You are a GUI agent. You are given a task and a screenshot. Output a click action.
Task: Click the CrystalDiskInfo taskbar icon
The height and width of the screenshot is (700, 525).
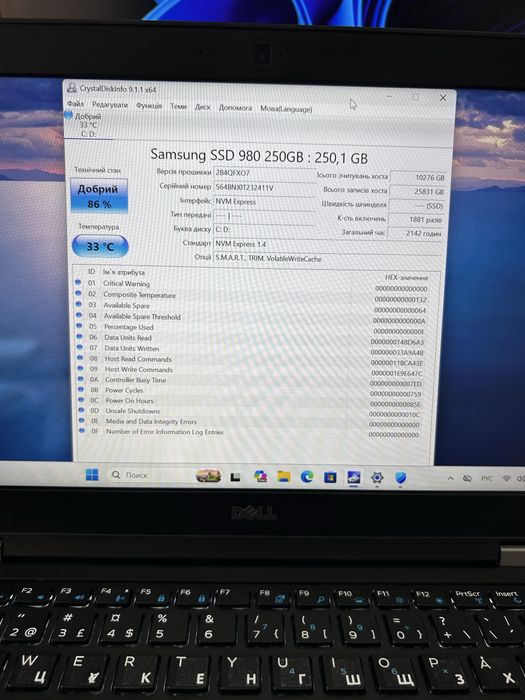pyautogui.click(x=354, y=478)
